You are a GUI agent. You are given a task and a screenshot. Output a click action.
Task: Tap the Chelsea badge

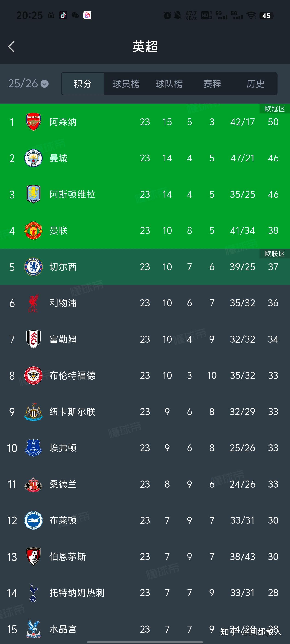(33, 267)
